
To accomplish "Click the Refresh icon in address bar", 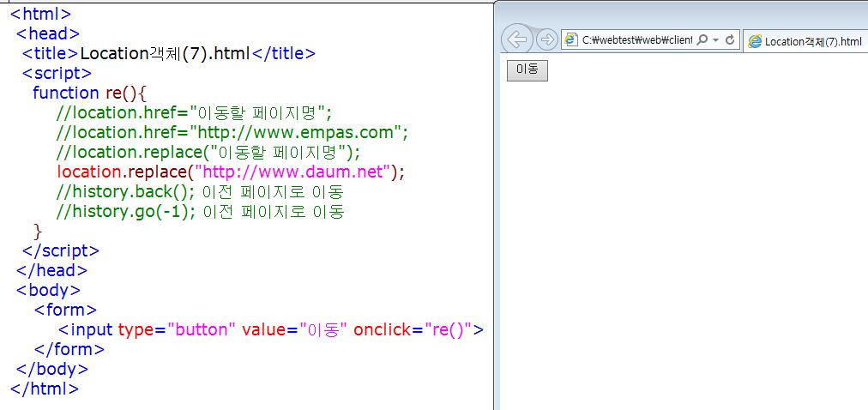I will (x=730, y=39).
